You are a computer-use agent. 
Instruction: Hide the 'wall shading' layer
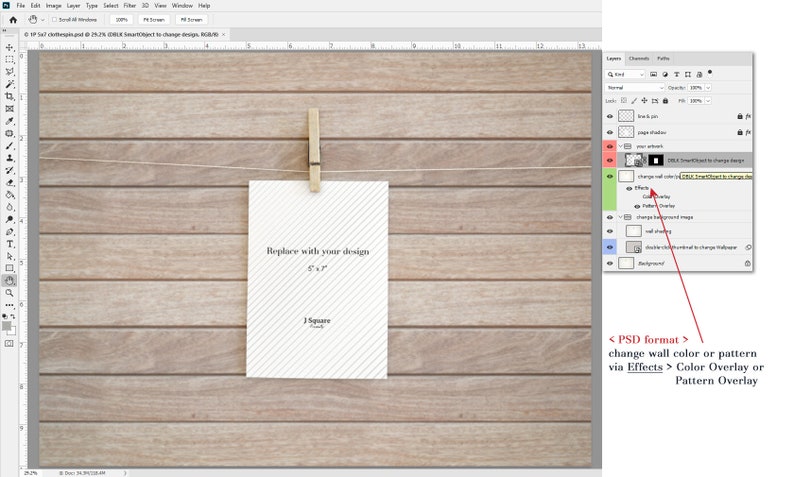coord(610,231)
